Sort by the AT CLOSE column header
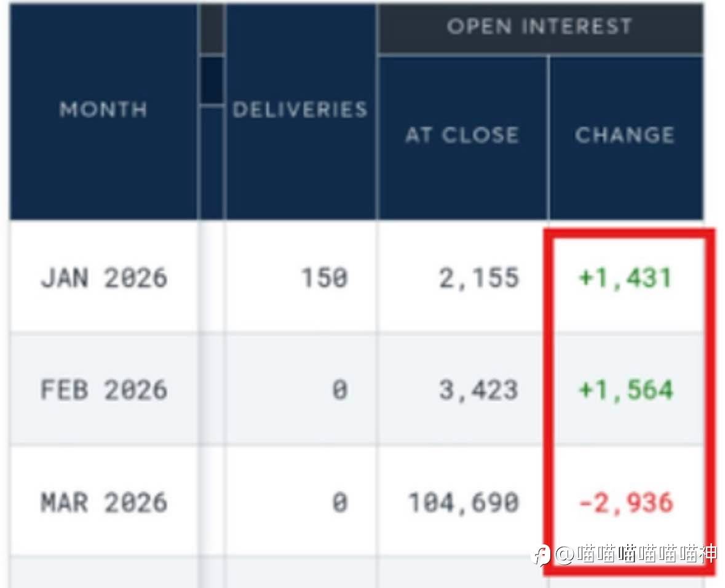Image resolution: width=725 pixels, height=588 pixels. [462, 135]
